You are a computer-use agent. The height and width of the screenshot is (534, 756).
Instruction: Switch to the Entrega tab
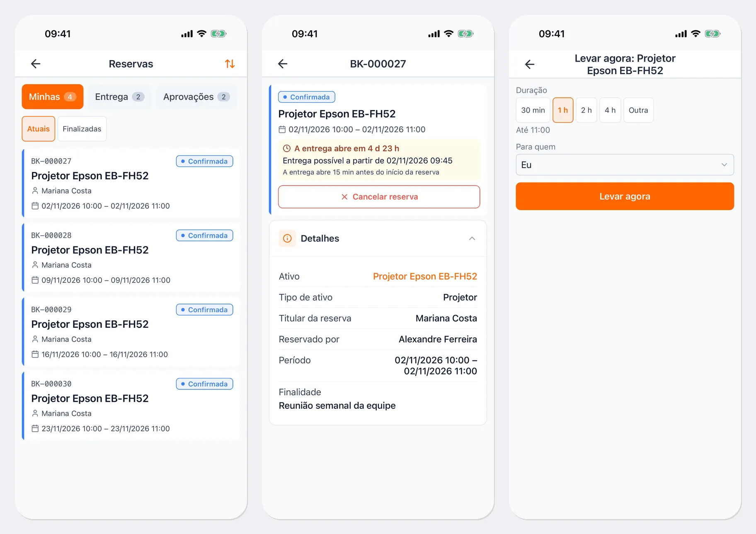tap(120, 97)
